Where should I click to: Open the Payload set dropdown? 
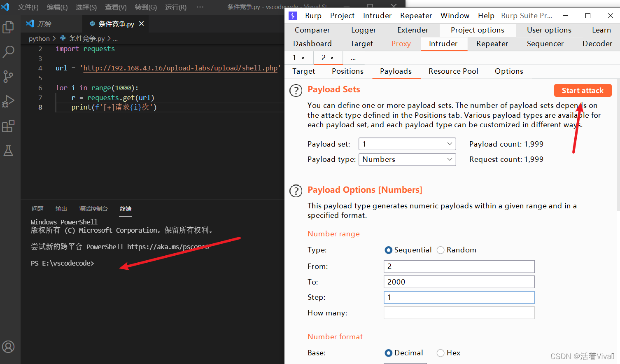pos(407,144)
